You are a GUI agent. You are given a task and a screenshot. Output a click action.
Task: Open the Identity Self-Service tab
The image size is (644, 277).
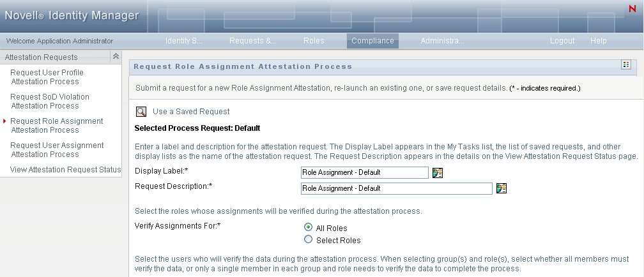(184, 41)
